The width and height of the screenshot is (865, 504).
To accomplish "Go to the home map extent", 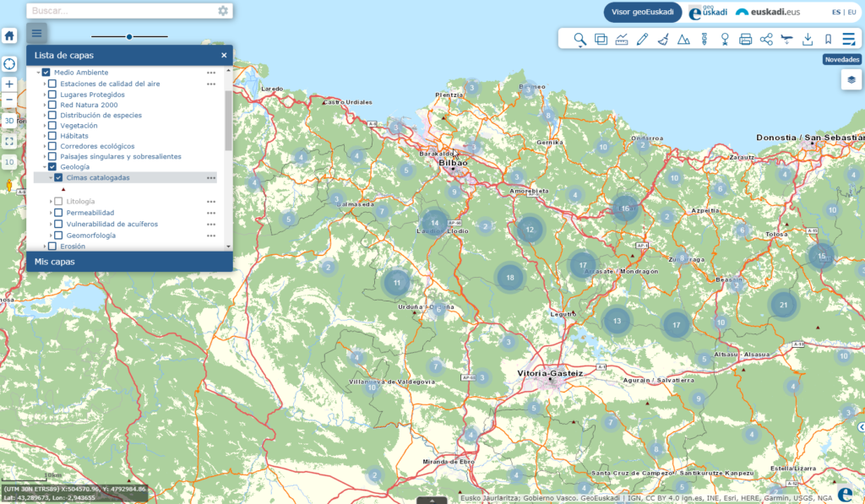I will 9,35.
